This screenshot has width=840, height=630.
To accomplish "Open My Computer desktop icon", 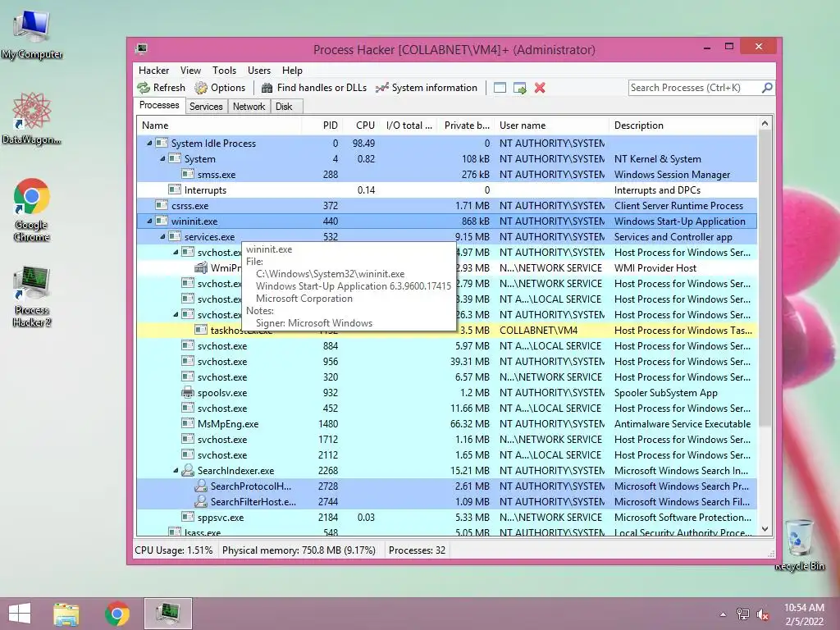I will pos(32,34).
